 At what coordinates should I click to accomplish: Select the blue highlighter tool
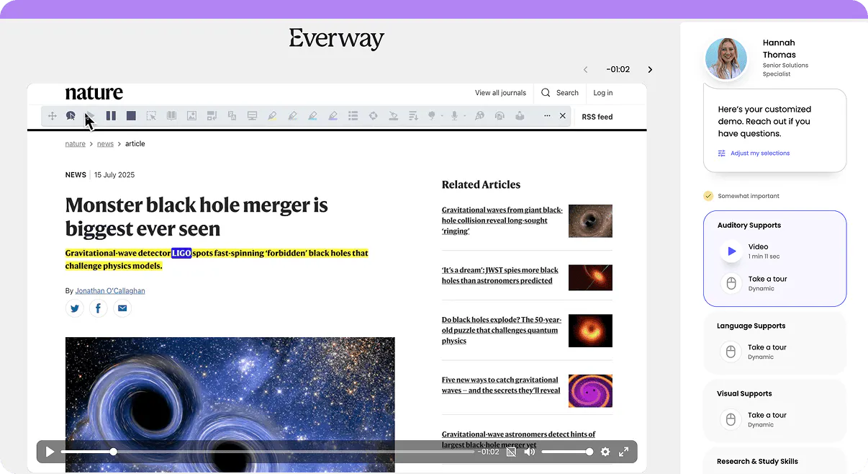tap(312, 116)
